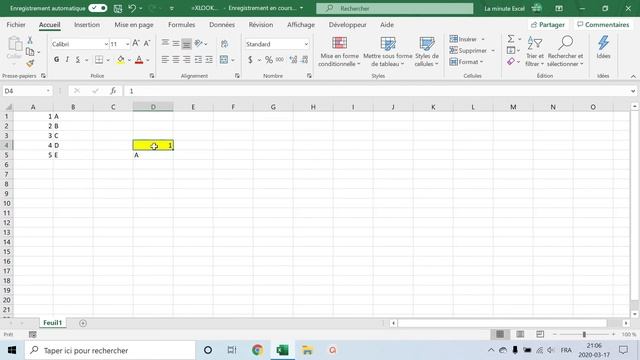This screenshot has height=360, width=640.
Task: Open the font size dropdown
Action: coord(127,44)
